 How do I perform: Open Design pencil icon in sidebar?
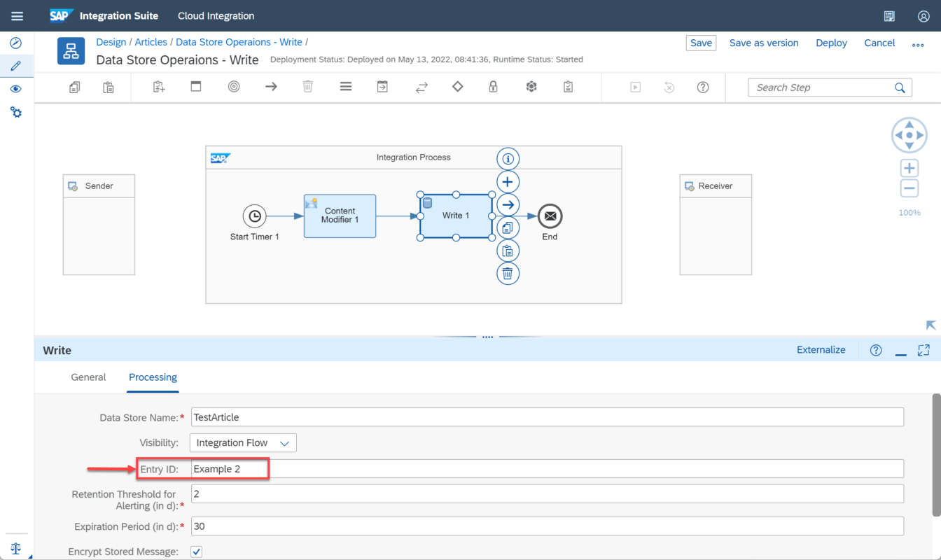[16, 66]
